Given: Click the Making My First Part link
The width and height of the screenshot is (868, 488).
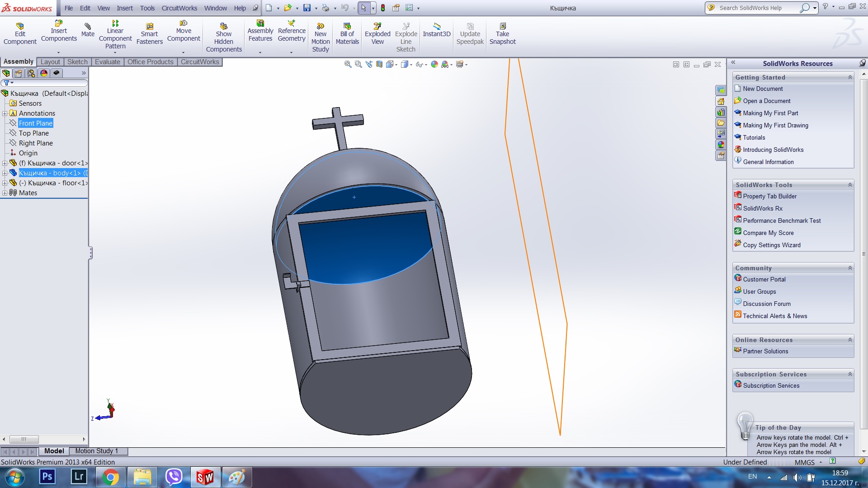Looking at the screenshot, I should [770, 113].
